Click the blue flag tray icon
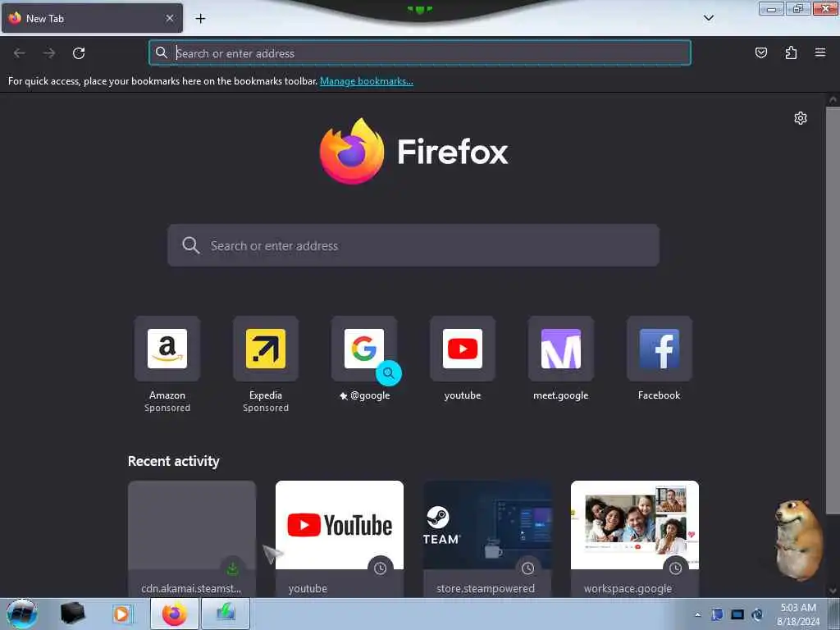 click(x=717, y=614)
